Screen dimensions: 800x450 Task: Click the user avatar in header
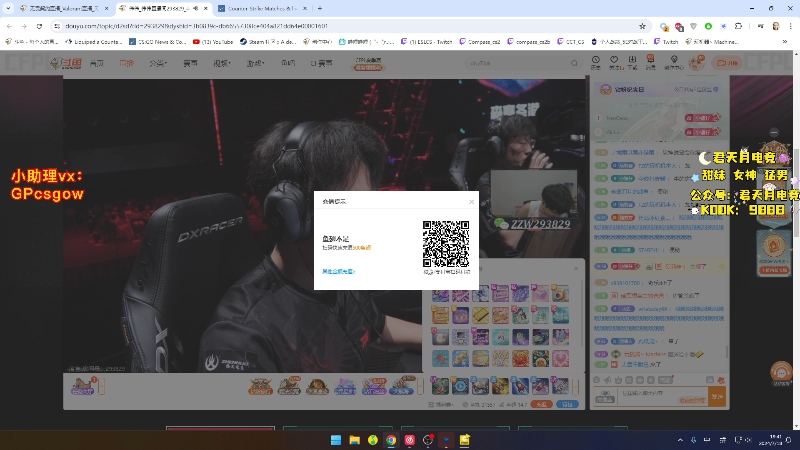click(x=696, y=63)
